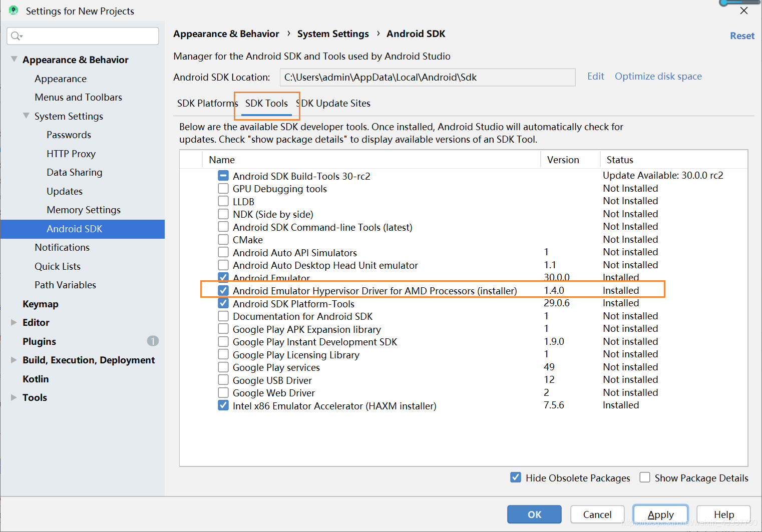Click the OK button
Image resolution: width=762 pixels, height=532 pixels.
pos(534,514)
